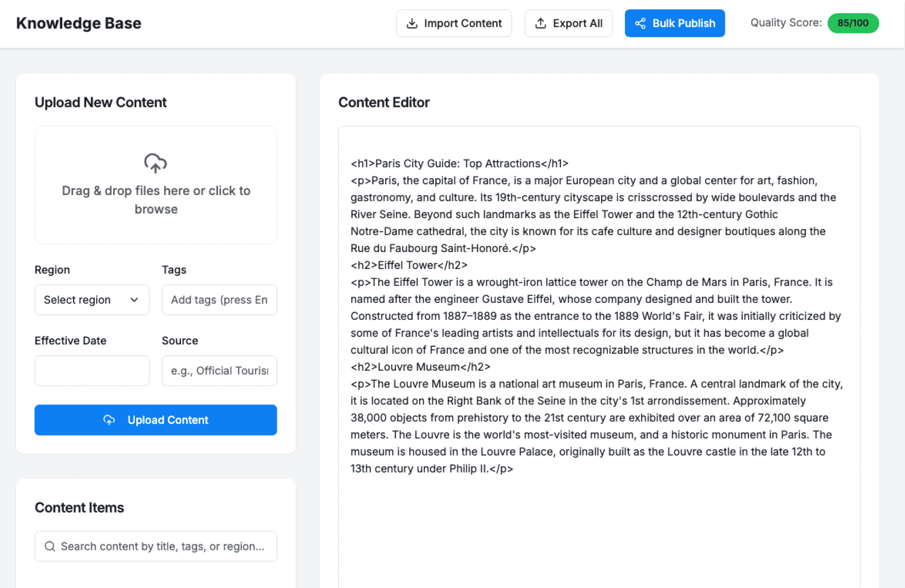Click the chevron arrow of Region selector

(134, 300)
